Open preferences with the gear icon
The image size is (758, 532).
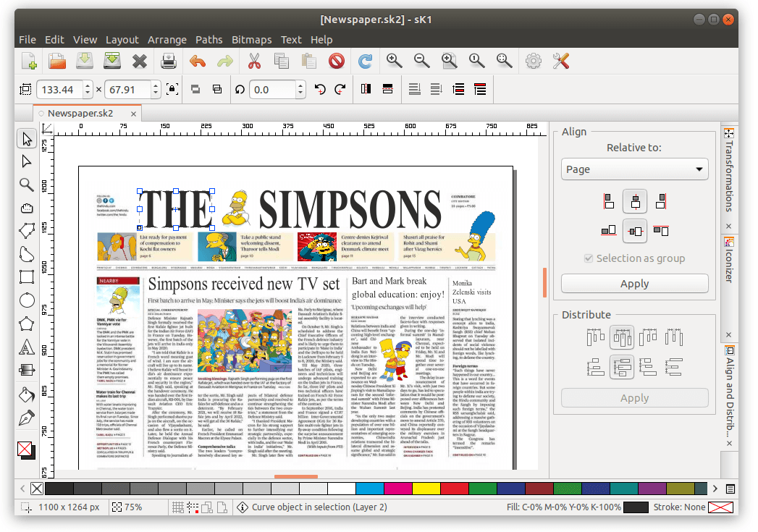tap(534, 62)
